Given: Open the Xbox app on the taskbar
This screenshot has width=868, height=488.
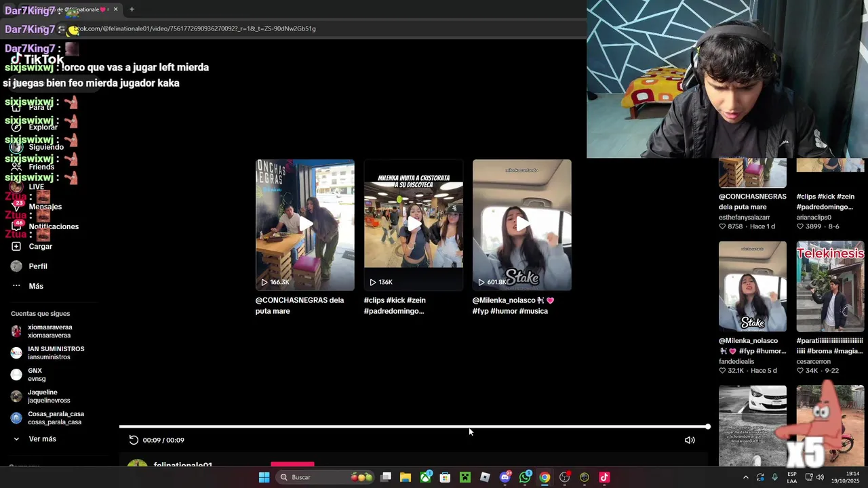Looking at the screenshot, I should (425, 477).
